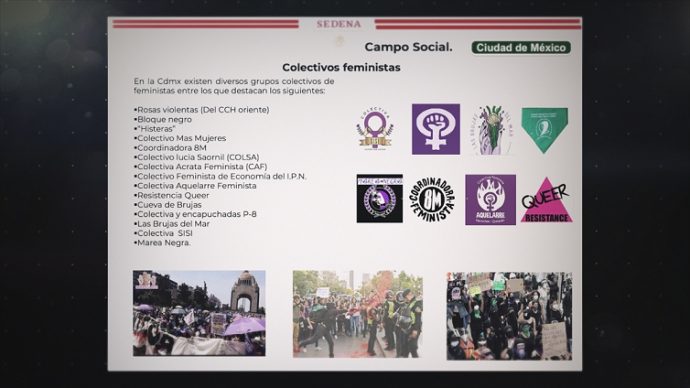Select the Las Brujas del Mar list entry
Screen dimensions: 690x388
[172, 224]
